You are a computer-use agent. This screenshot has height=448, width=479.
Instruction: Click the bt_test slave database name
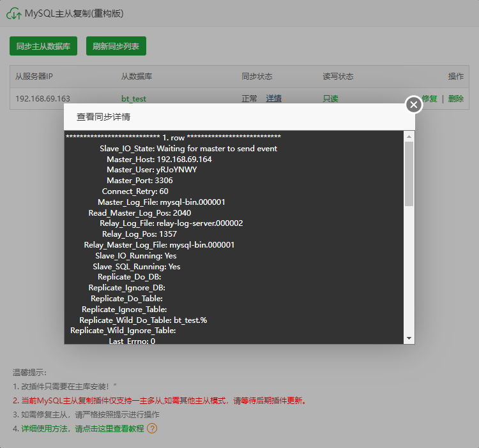tap(134, 98)
